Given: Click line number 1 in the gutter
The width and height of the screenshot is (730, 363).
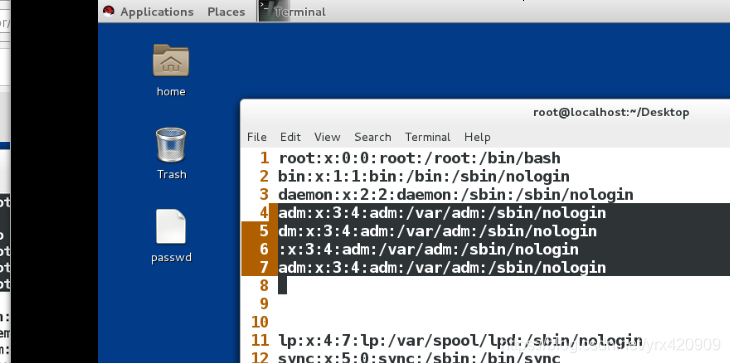Looking at the screenshot, I should pyautogui.click(x=264, y=158).
